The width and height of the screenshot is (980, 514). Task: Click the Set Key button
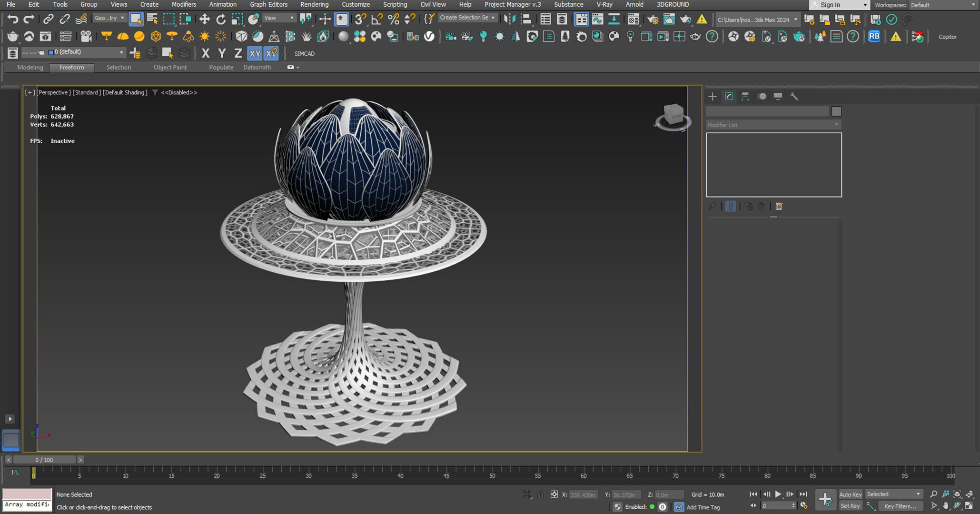coord(850,506)
